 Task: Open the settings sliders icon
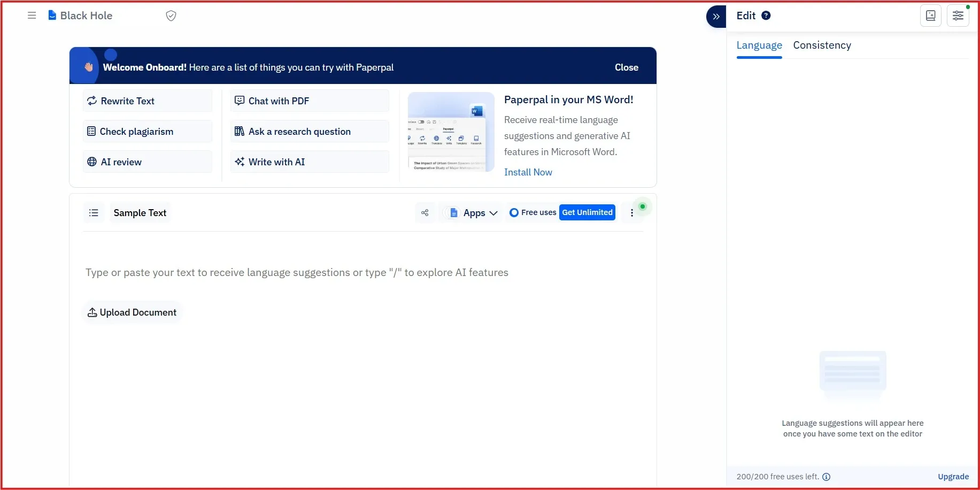click(x=958, y=16)
